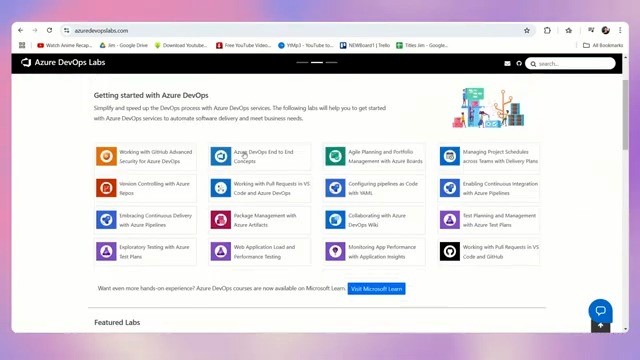Click the DevOps illustration image

coord(488,108)
